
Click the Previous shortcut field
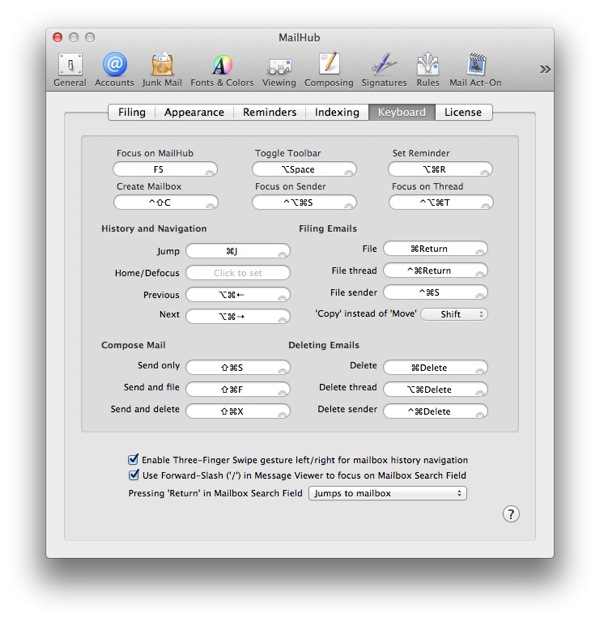[x=238, y=295]
